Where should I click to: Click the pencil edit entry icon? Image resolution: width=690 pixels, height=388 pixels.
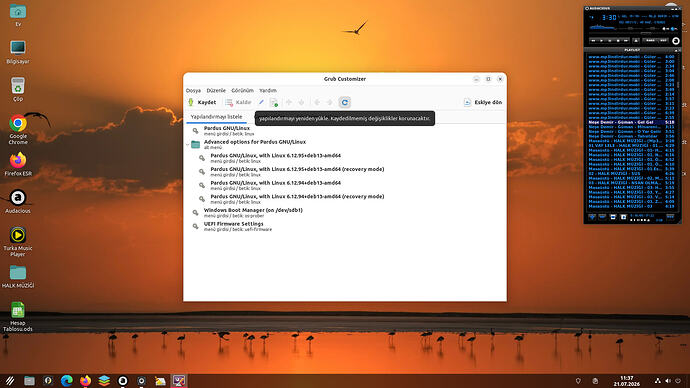coord(261,102)
